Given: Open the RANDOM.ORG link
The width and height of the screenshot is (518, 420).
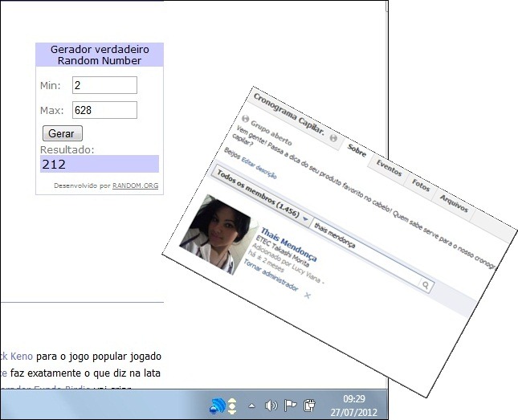Looking at the screenshot, I should tap(136, 186).
